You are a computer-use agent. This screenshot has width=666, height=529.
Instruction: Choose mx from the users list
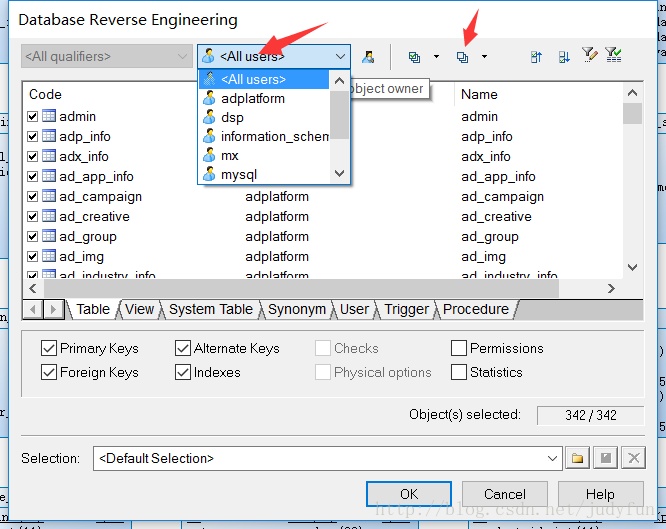point(264,156)
